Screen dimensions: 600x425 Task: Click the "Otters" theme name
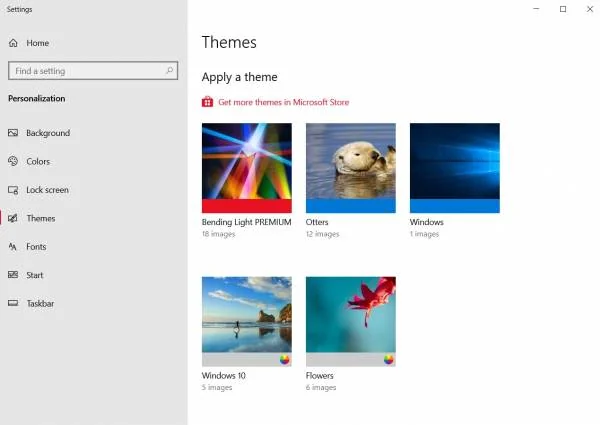tap(317, 222)
